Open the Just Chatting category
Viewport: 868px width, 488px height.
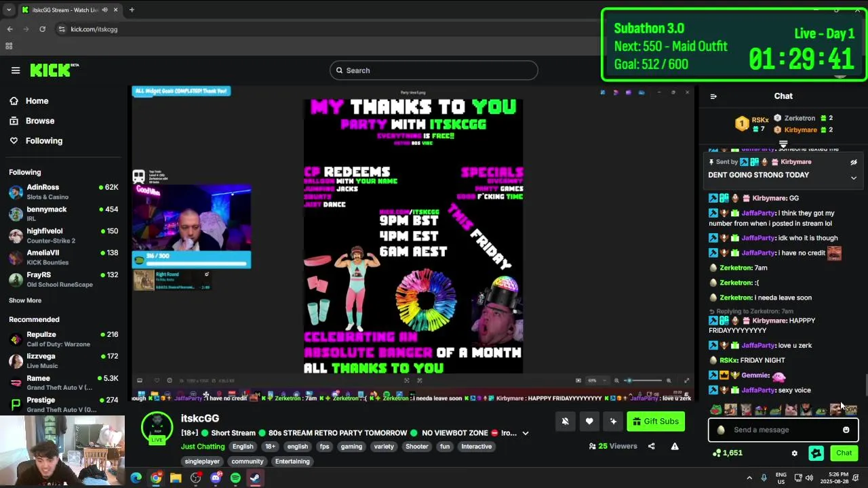coord(202,447)
